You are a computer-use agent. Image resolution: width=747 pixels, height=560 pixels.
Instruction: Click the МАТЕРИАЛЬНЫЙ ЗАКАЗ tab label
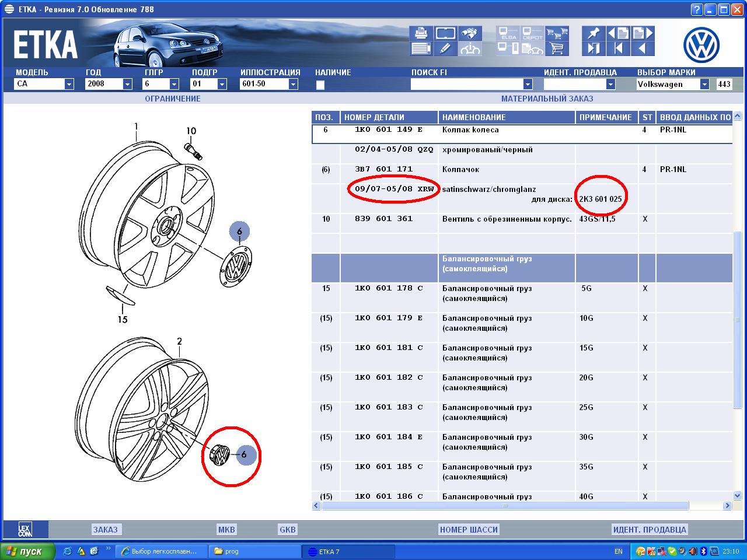pos(547,99)
